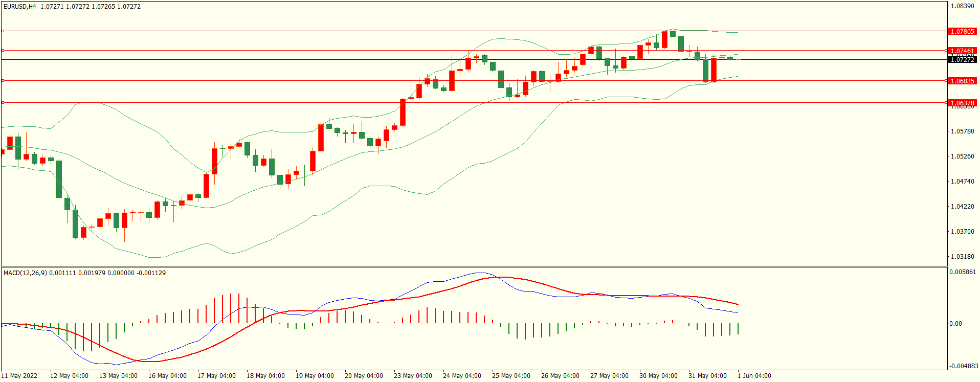This screenshot has height=382, width=980.
Task: Click the MACD scale value -0.004883
Action: pyautogui.click(x=964, y=366)
